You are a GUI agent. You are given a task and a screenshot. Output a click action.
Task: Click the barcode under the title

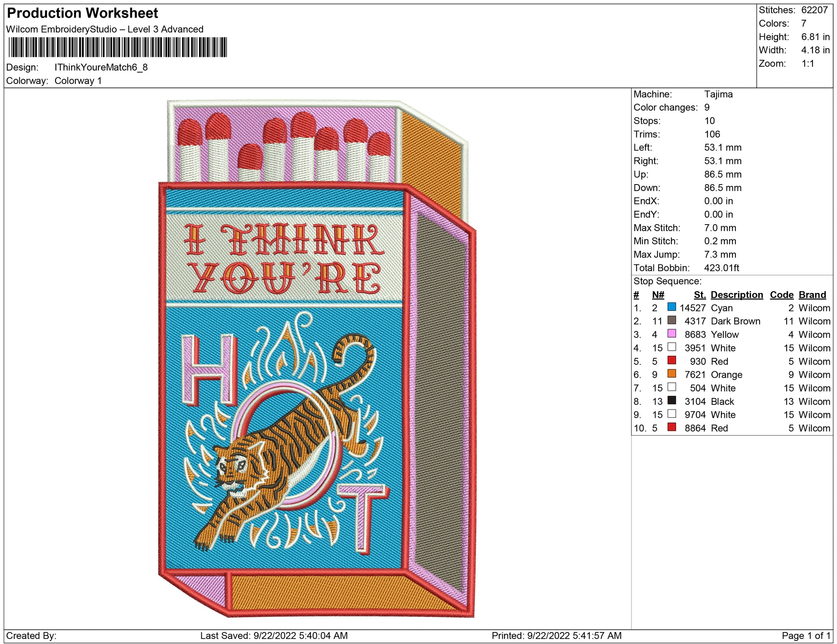click(x=117, y=47)
